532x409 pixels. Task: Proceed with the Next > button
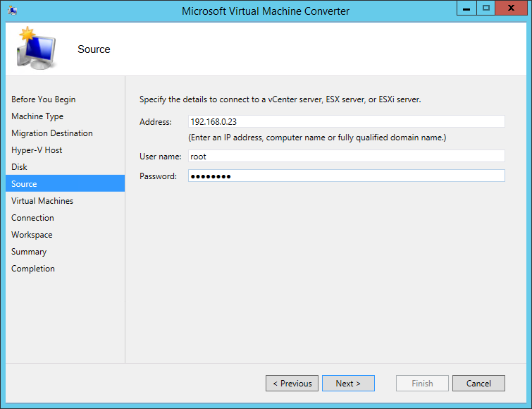pyautogui.click(x=348, y=383)
